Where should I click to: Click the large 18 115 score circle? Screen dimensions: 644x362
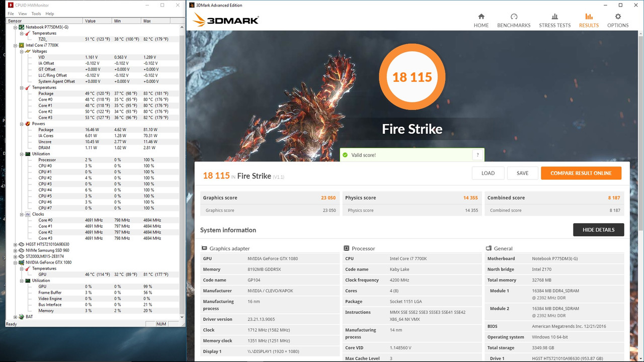pos(412,77)
